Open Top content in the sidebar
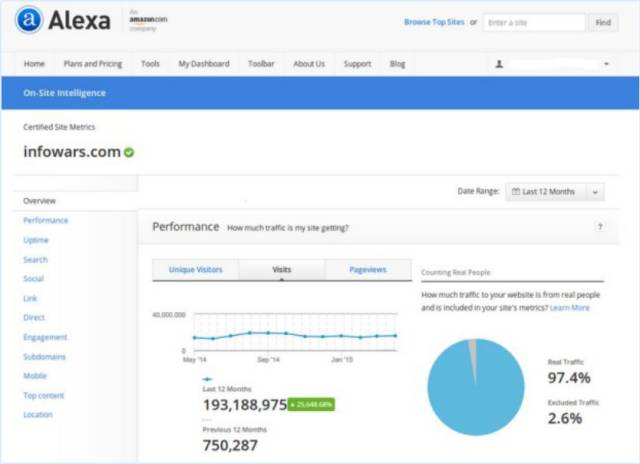Viewport: 640px width, 464px height. click(44, 395)
